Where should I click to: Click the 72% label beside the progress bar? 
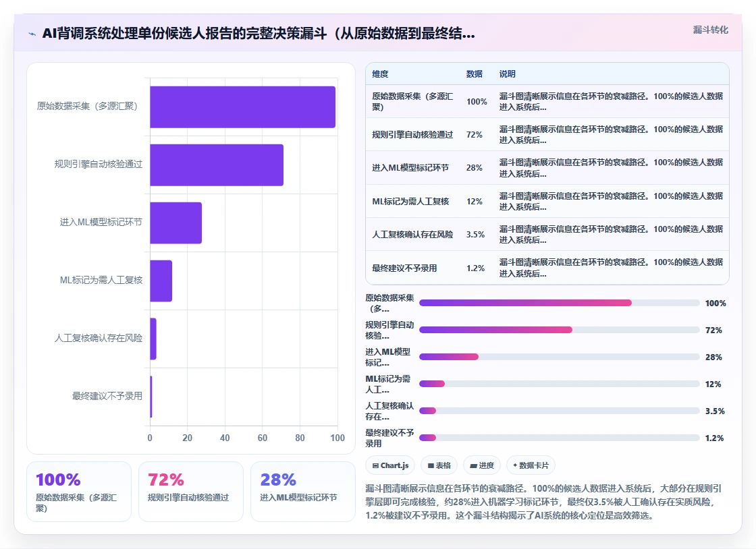pos(713,330)
